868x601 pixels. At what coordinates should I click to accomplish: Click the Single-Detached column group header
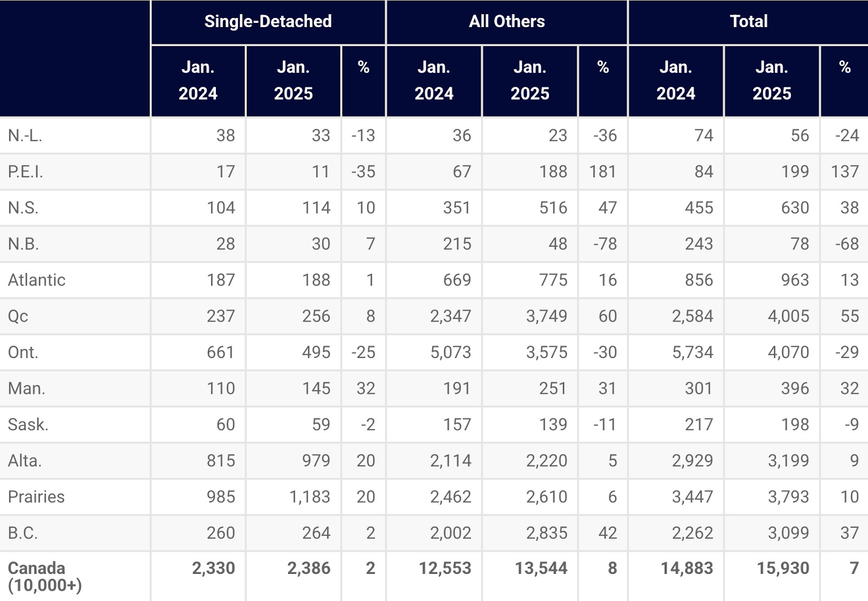[268, 22]
